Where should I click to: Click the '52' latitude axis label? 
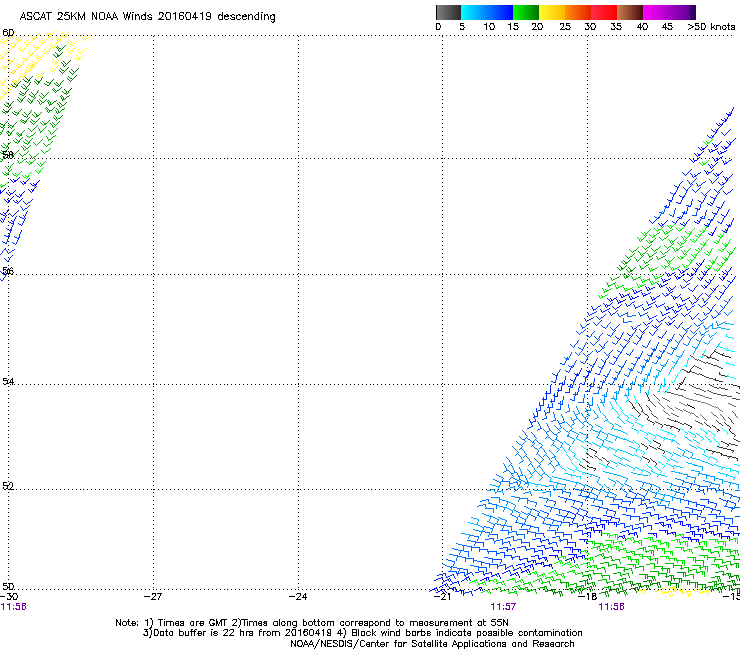coord(8,486)
